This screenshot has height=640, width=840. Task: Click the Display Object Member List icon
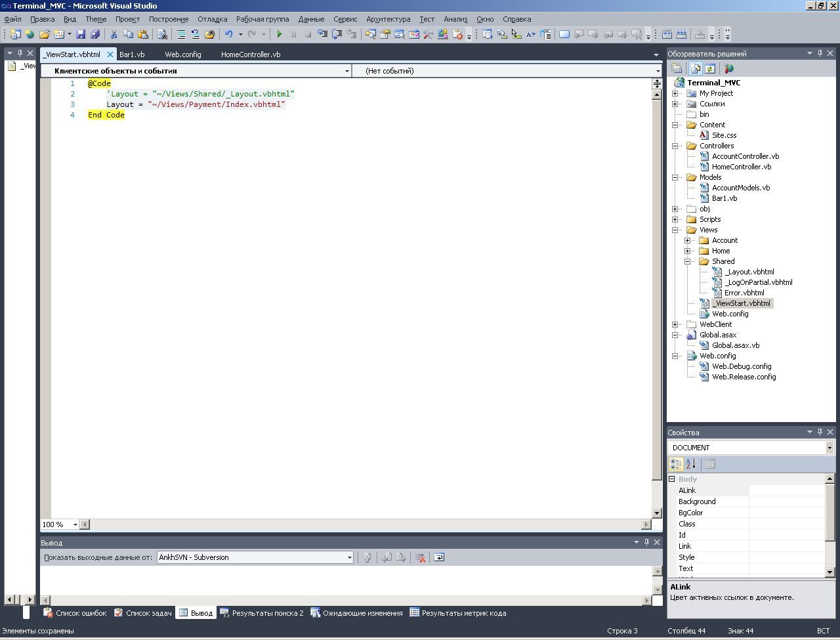[x=487, y=34]
